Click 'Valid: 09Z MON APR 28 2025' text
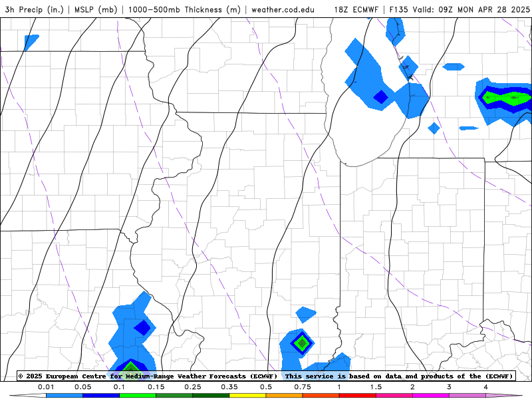This screenshot has width=532, height=399. click(x=471, y=9)
